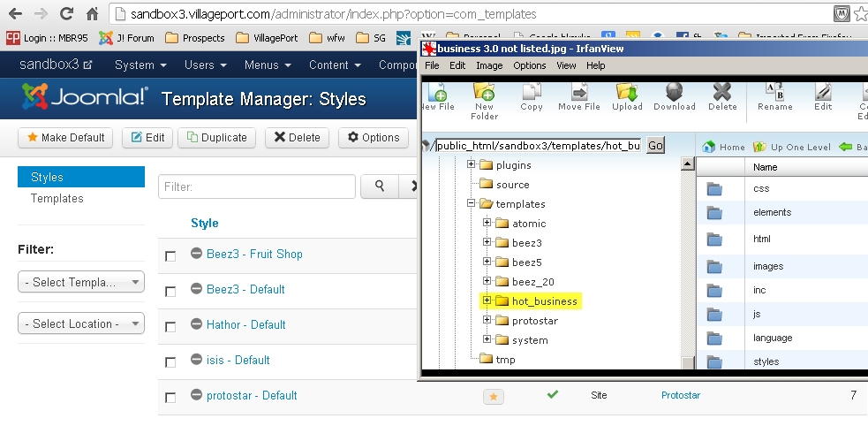Open the Users menu in Joomla

point(206,65)
